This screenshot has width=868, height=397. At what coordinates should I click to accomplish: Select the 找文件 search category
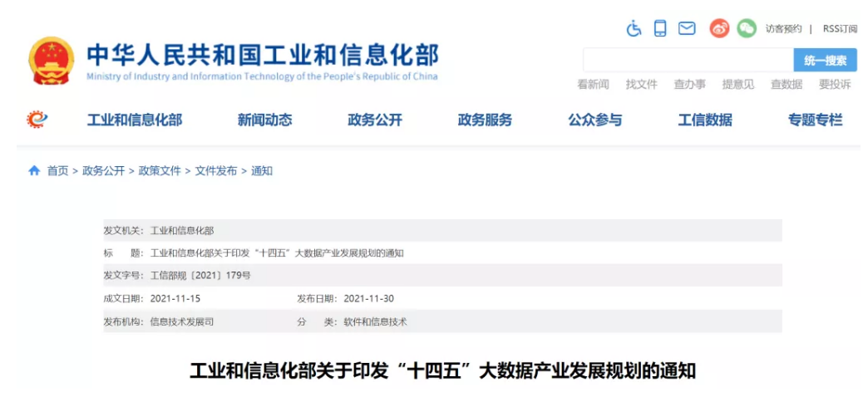(x=641, y=84)
